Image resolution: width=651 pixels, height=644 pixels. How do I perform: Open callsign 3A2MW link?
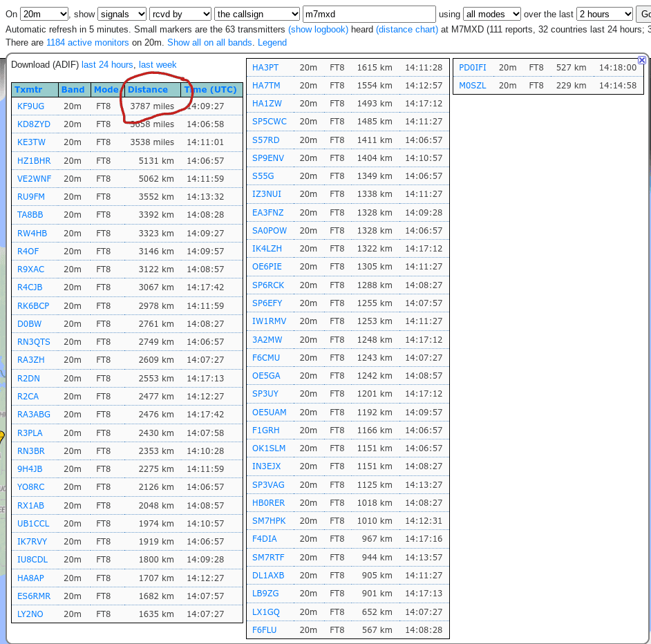267,340
